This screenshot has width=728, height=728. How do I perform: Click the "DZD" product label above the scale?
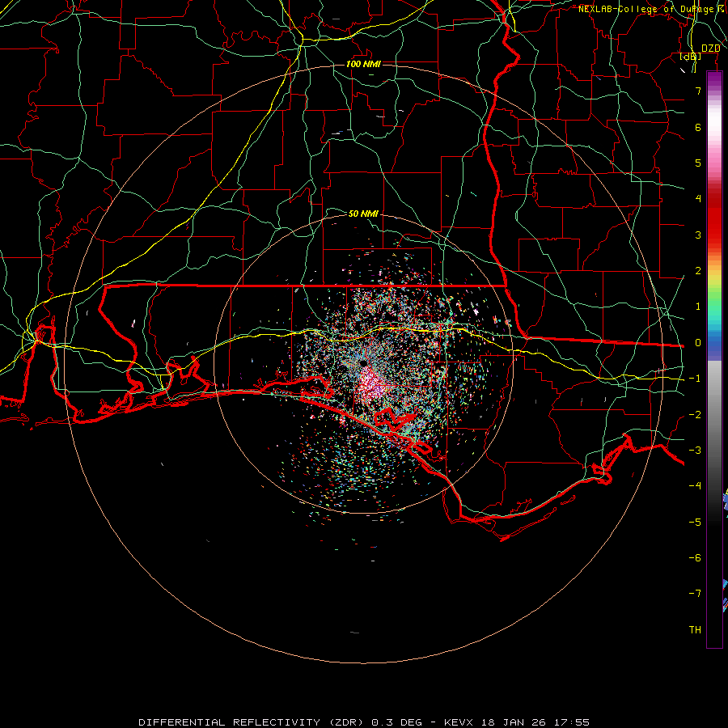point(710,48)
